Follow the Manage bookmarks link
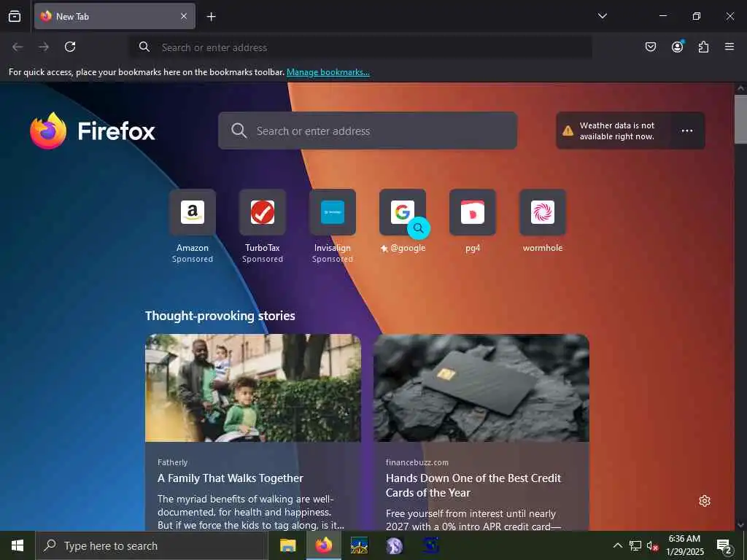The height and width of the screenshot is (560, 747). pos(328,72)
